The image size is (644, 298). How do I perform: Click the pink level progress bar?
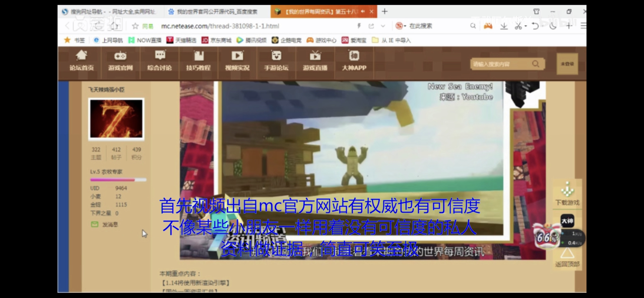tap(118, 180)
